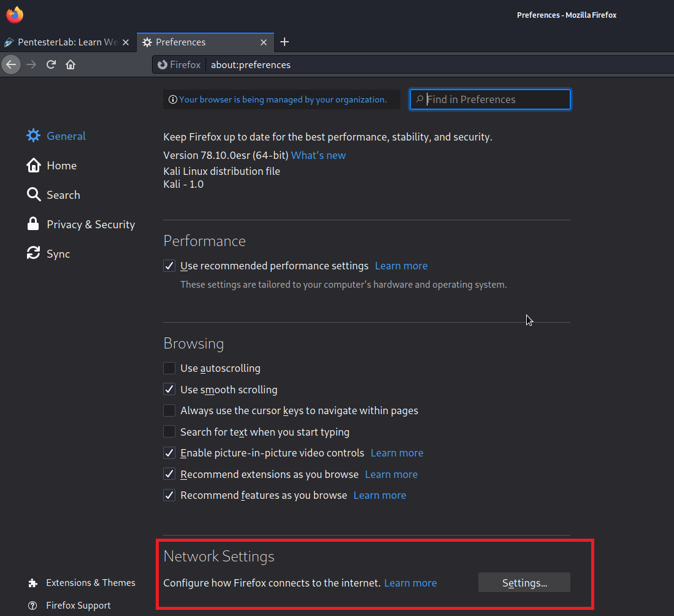
Task: Open Learn more for picture-in-picture
Action: (x=397, y=453)
